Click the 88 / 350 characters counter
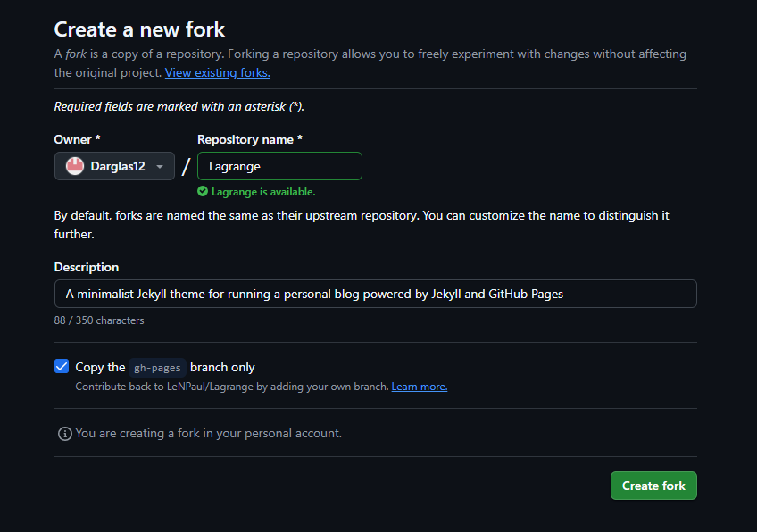The width and height of the screenshot is (757, 532). 98,320
